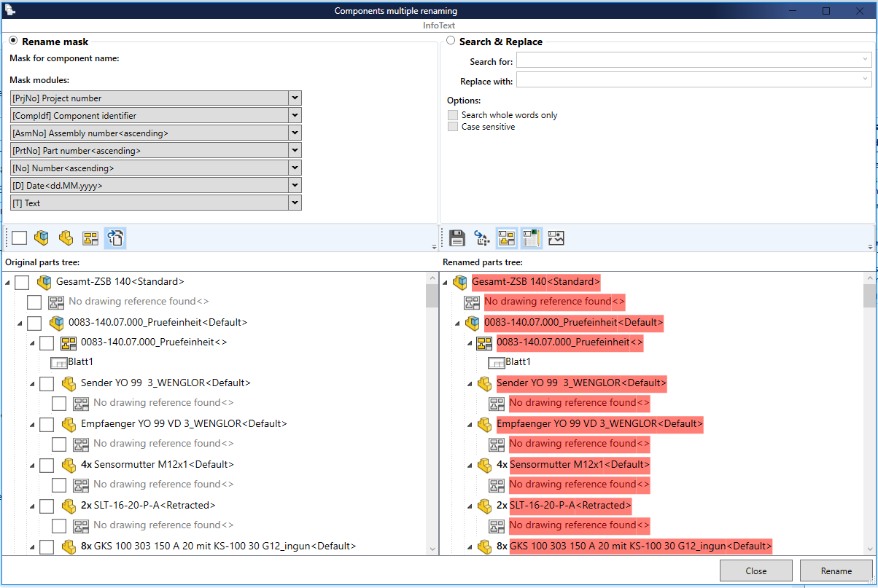Viewport: 878px width, 588px height.
Task: Open the Replace with combo box dropdown
Action: click(x=866, y=79)
